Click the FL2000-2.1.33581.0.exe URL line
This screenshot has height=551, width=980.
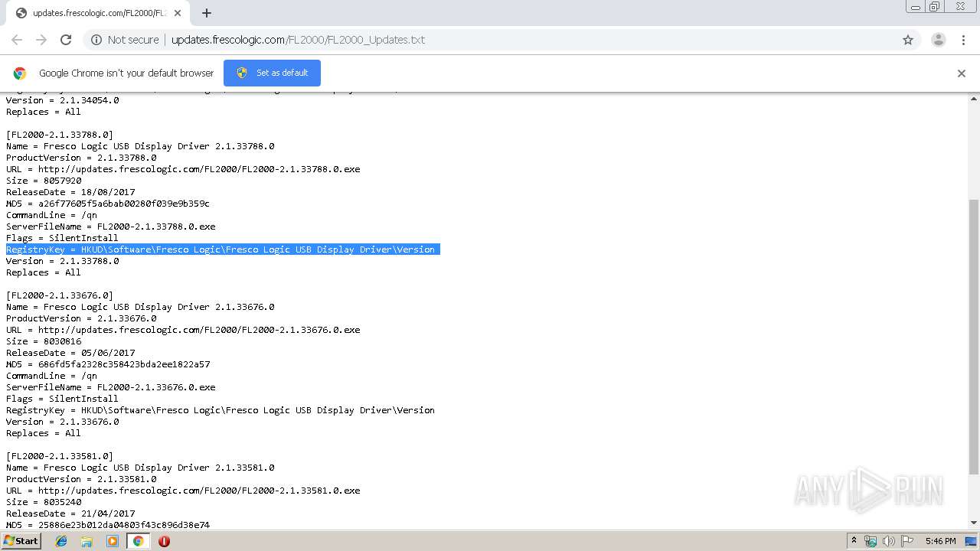[183, 491]
